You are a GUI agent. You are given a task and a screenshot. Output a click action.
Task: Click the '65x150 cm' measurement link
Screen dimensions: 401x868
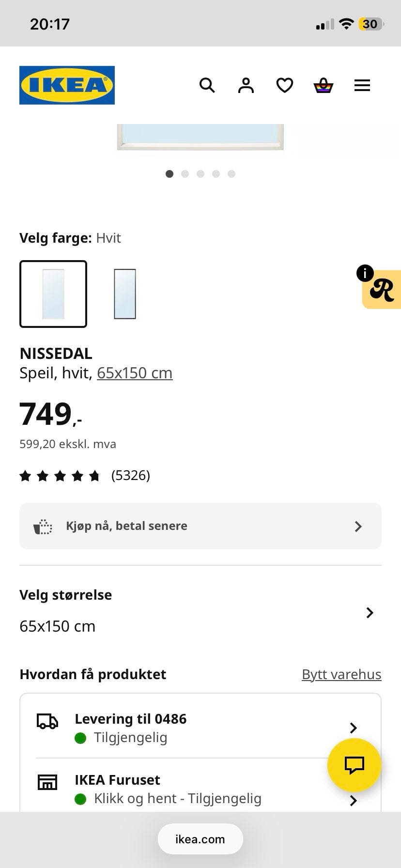pyautogui.click(x=135, y=373)
